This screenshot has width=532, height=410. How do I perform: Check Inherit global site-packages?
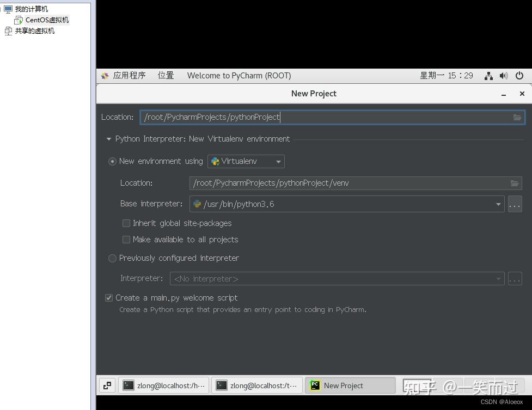tap(126, 223)
